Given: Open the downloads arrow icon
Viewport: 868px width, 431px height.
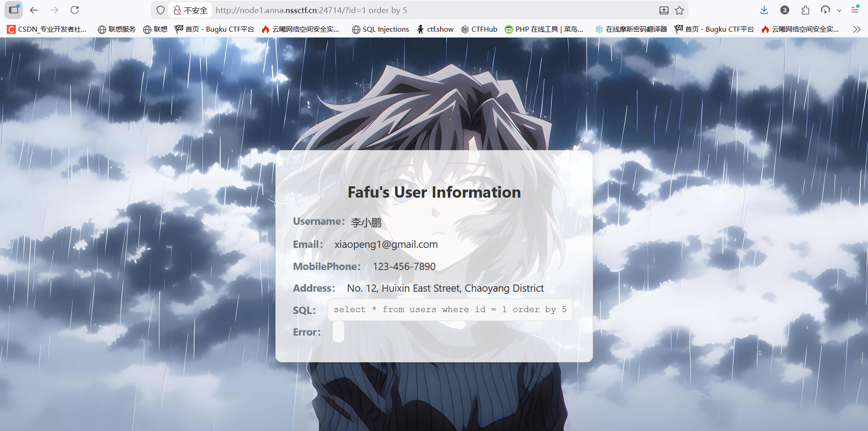Looking at the screenshot, I should point(764,10).
